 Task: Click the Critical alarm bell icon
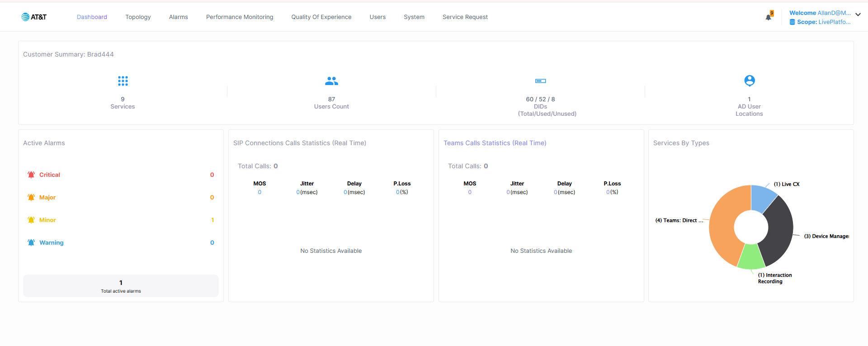pyautogui.click(x=31, y=175)
